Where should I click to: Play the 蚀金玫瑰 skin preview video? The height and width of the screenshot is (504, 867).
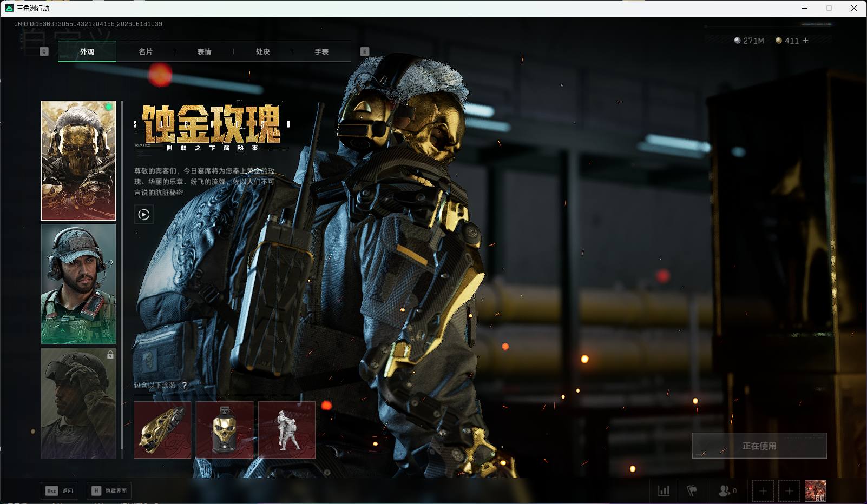pyautogui.click(x=143, y=215)
